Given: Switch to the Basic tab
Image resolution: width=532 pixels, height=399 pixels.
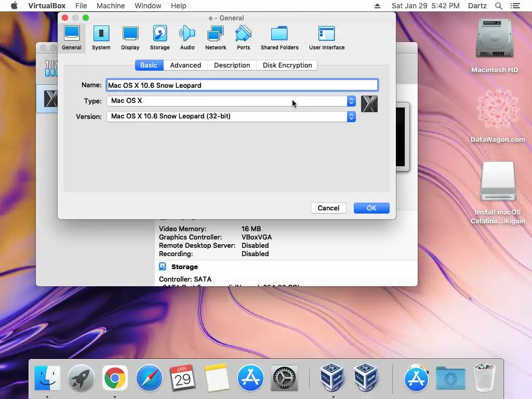Looking at the screenshot, I should pos(149,65).
